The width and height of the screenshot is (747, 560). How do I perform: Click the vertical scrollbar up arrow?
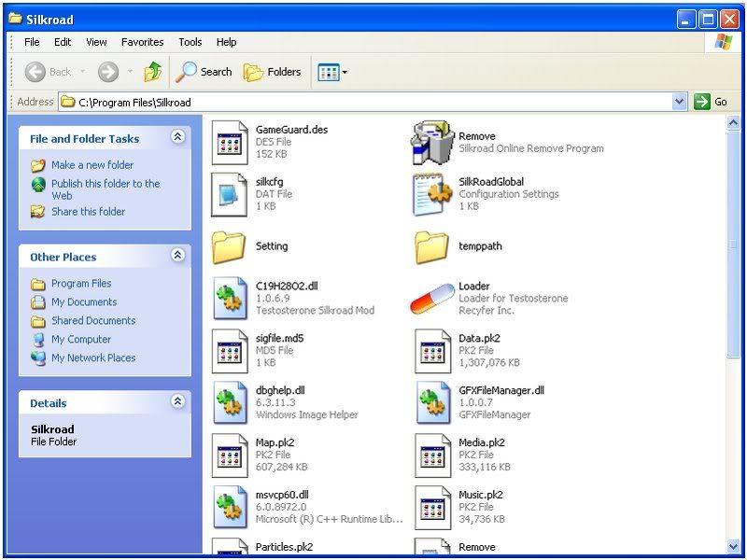(733, 123)
